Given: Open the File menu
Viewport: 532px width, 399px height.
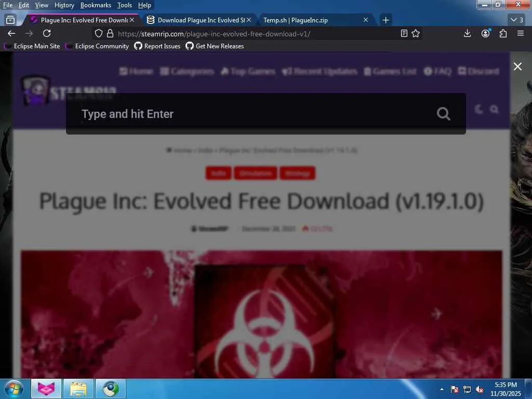Looking at the screenshot, I should (x=7, y=5).
